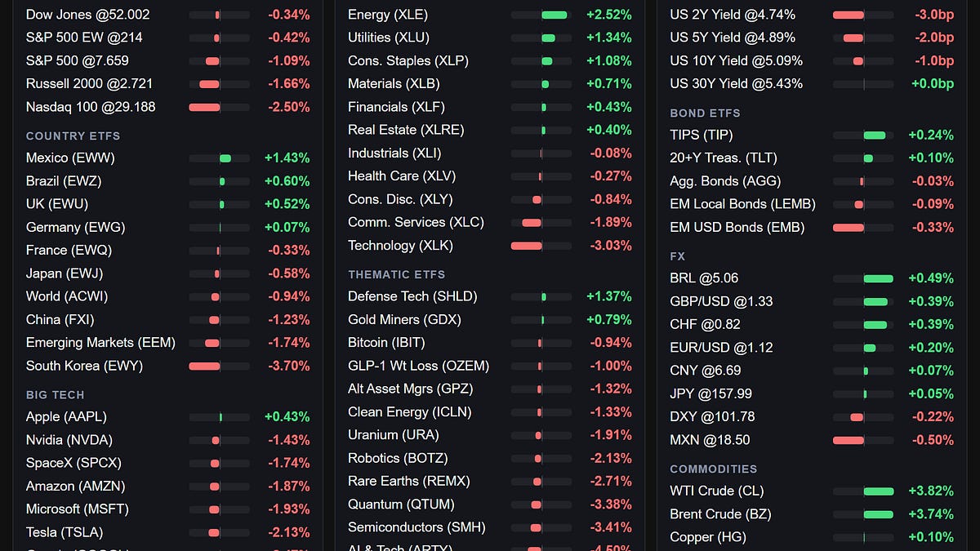
Task: Click the Cons. Staples (XLP) label
Action: pyautogui.click(x=408, y=60)
